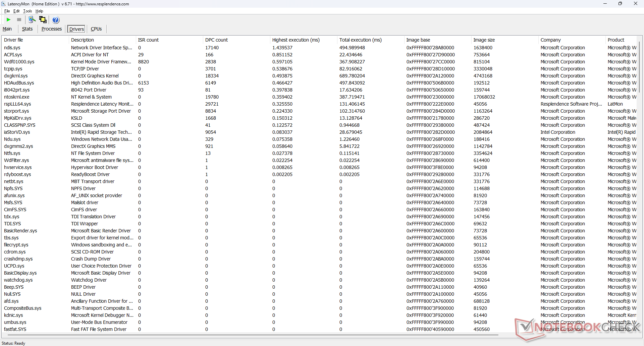Image resolution: width=644 pixels, height=346 pixels.
Task: Click the vertical scrollbar of the driver list
Action: click(639, 67)
